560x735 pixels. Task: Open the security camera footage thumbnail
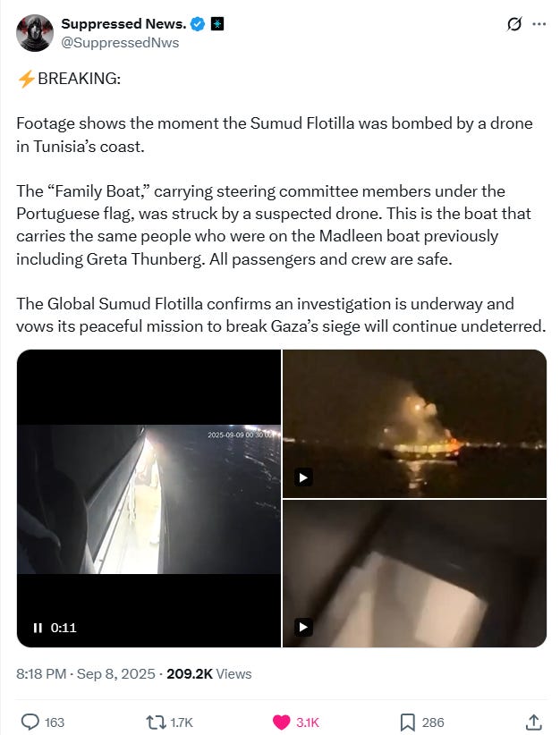148,498
